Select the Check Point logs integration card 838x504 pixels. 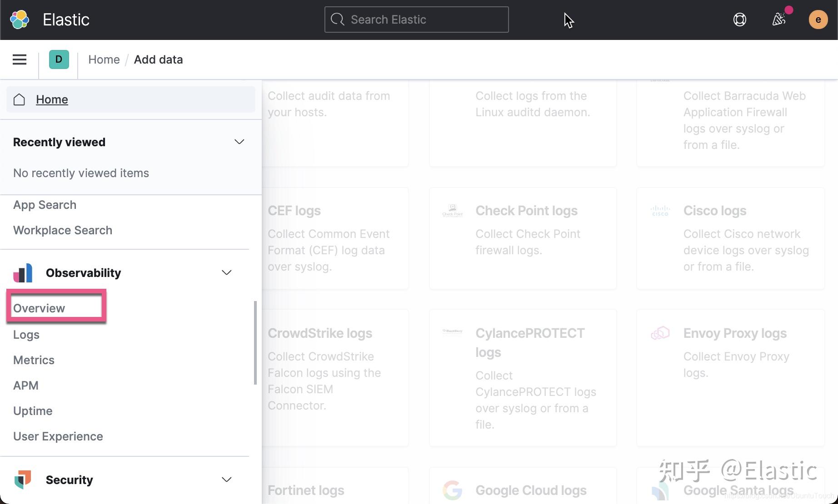click(523, 238)
